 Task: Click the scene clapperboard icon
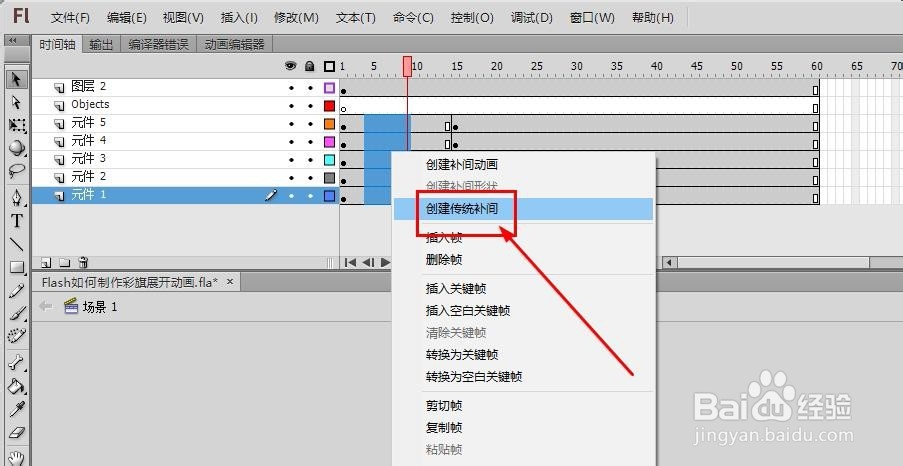tap(71, 306)
